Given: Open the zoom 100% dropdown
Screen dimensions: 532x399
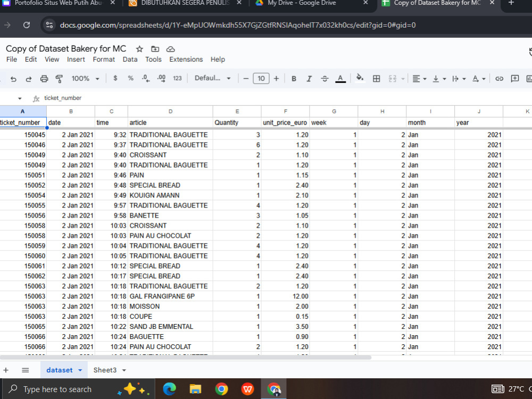Looking at the screenshot, I should [85, 78].
